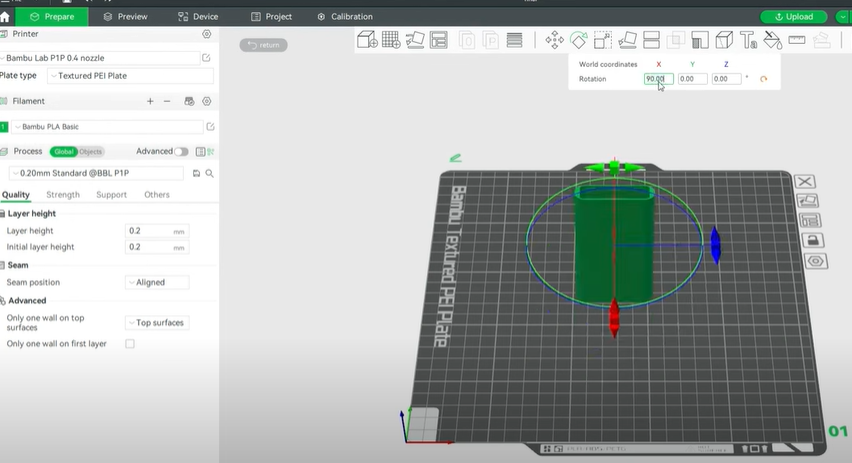Open Filament settings gear icon
This screenshot has width=852, height=463.
point(206,101)
